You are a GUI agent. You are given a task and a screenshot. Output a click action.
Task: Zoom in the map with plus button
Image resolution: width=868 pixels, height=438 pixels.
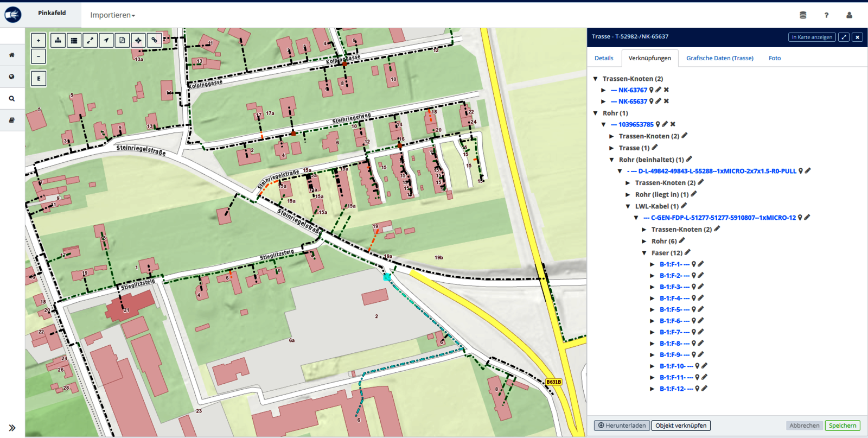[x=39, y=40]
